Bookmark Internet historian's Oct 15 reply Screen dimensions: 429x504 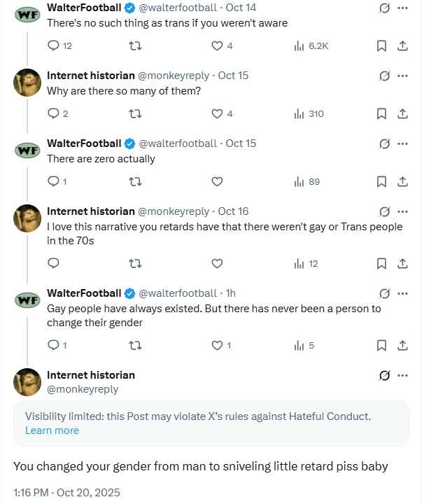tap(381, 114)
